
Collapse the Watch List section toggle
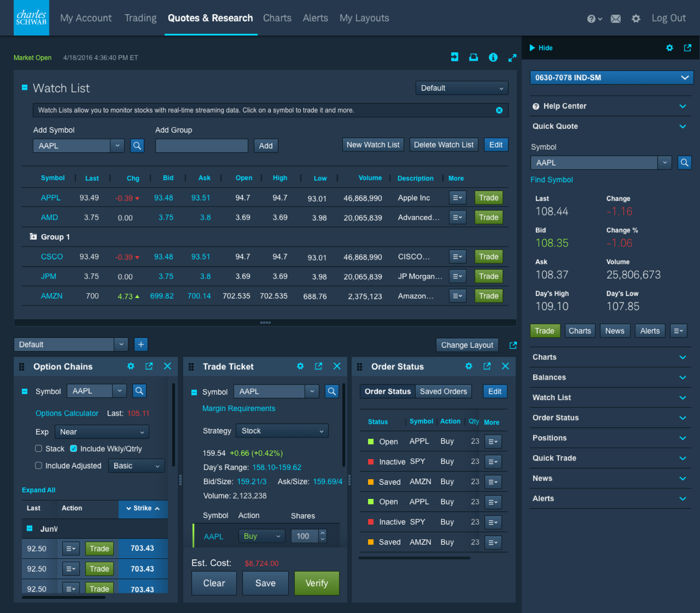25,87
